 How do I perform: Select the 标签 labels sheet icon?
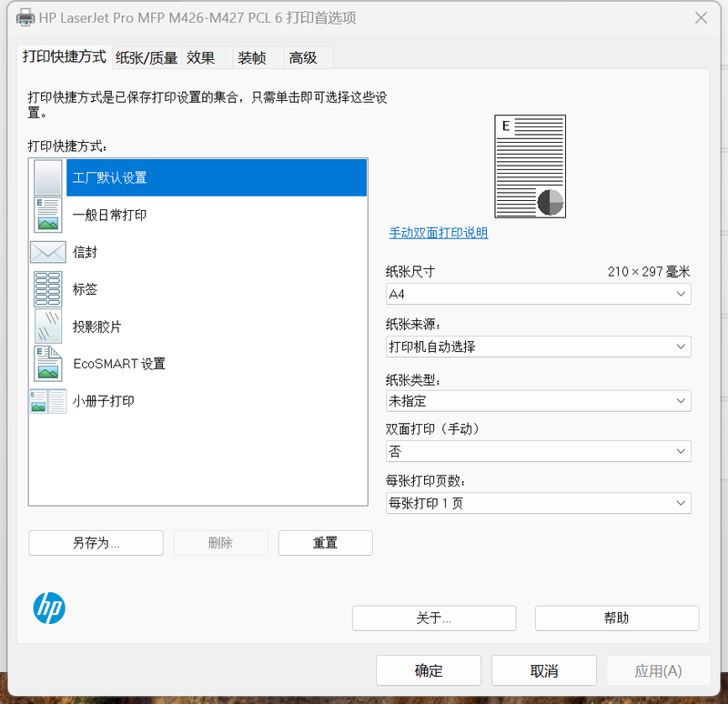[47, 289]
